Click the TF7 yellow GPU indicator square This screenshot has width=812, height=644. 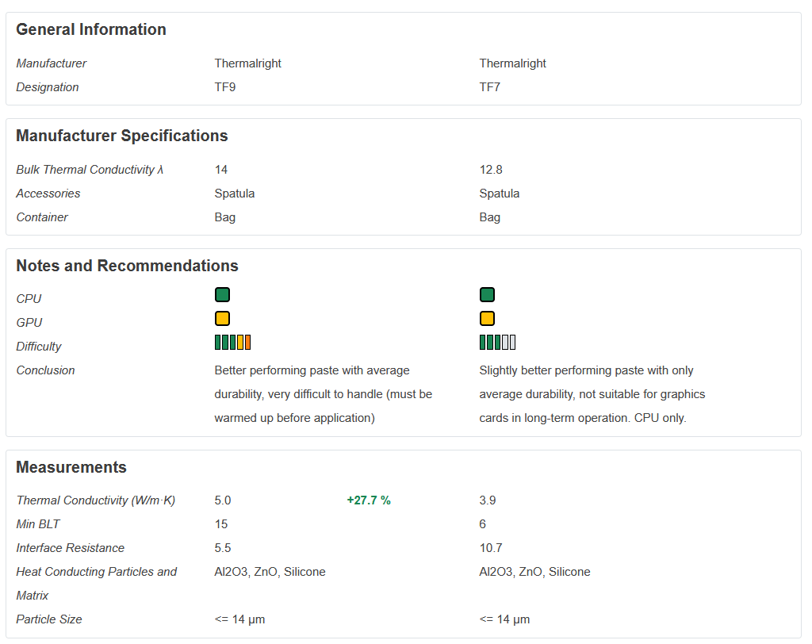click(487, 319)
